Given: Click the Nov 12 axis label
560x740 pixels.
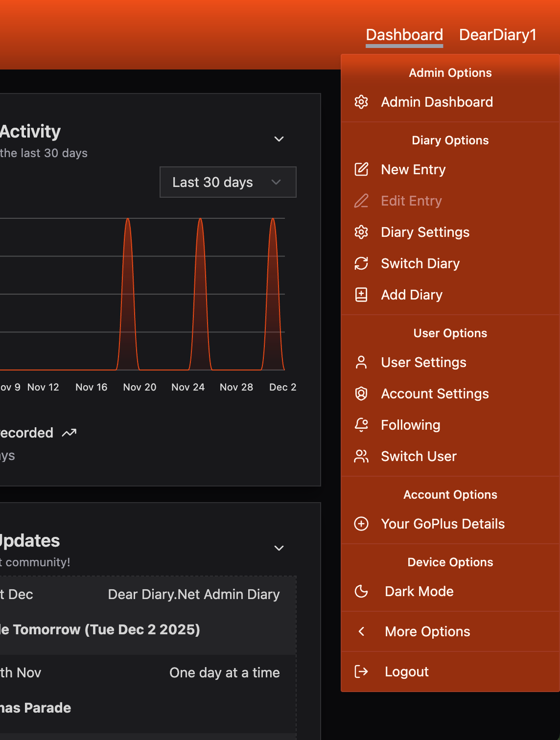Looking at the screenshot, I should pos(43,387).
